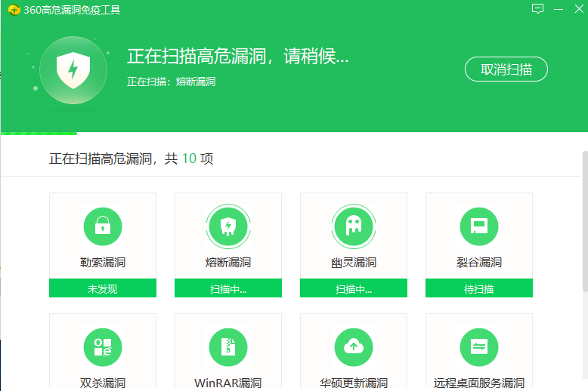Click the 勒索漏洞 lock icon
This screenshot has height=391, width=588.
(x=102, y=225)
